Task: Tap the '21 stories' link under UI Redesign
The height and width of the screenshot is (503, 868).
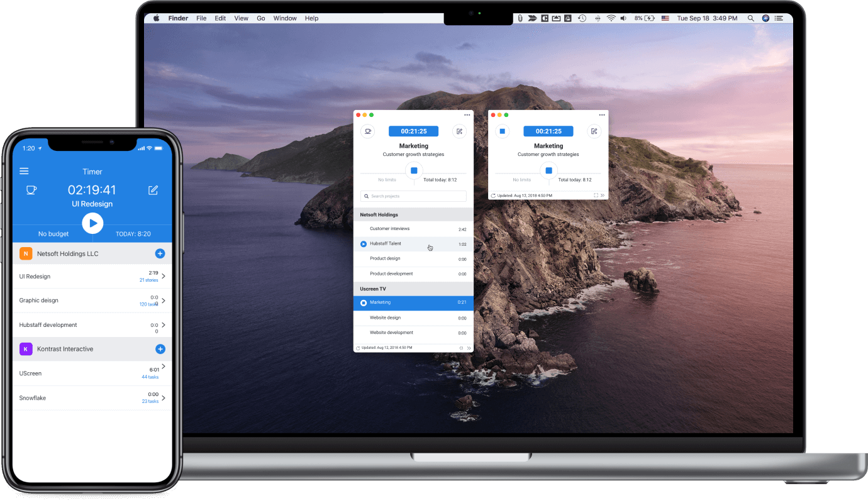Action: coord(149,280)
